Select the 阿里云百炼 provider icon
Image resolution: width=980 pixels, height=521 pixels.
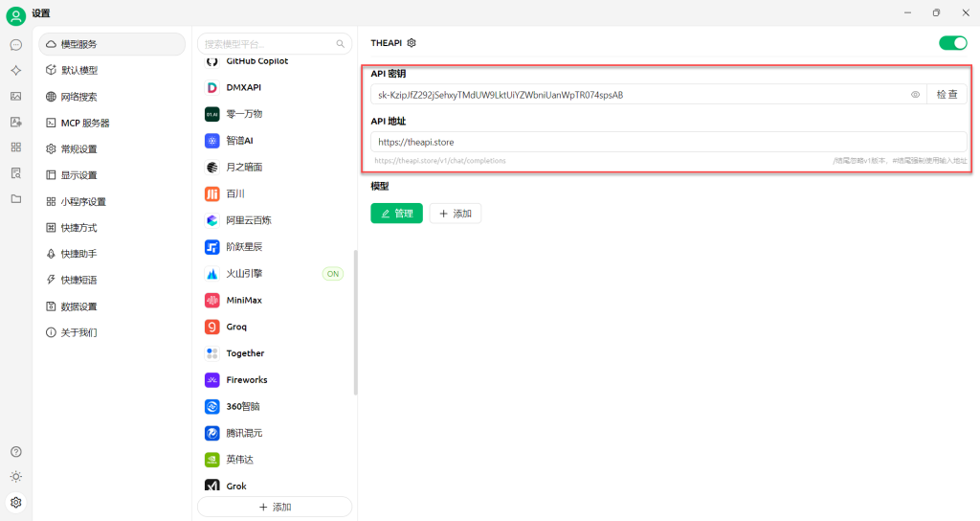tap(212, 220)
